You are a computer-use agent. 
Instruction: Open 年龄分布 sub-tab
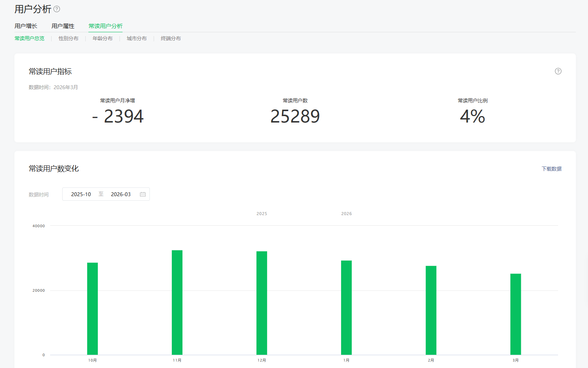[x=102, y=38]
